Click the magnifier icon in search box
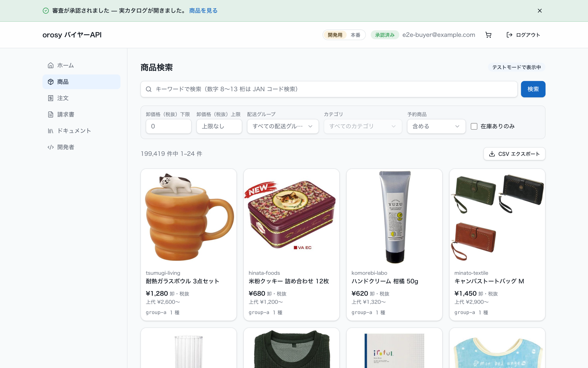The image size is (588, 368). (x=149, y=89)
